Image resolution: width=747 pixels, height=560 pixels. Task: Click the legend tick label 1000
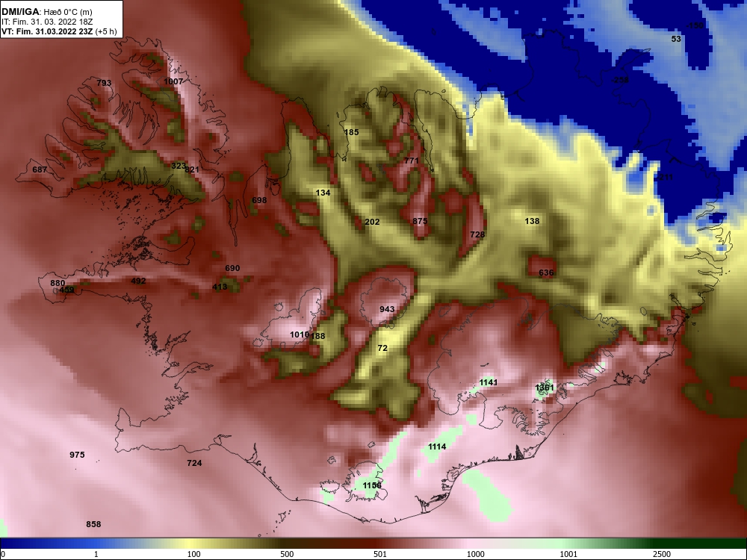click(475, 554)
